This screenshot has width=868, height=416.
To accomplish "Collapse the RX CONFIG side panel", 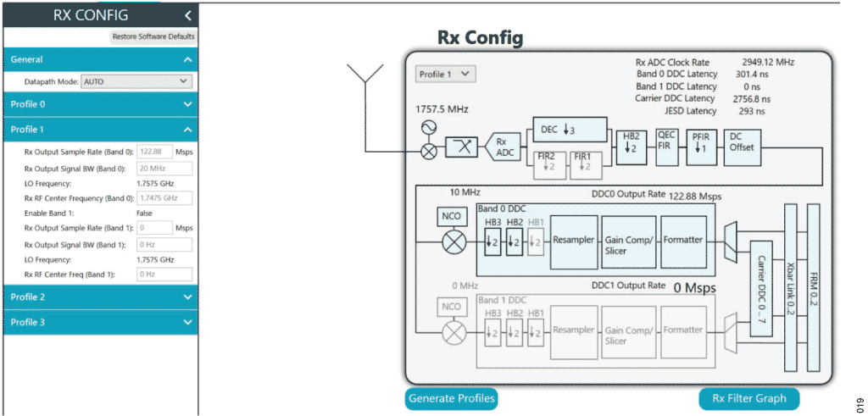I will click(187, 15).
